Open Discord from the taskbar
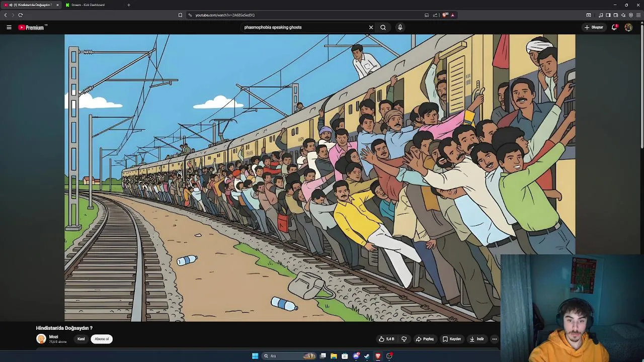Screen dimensions: 644x362 click(x=356, y=356)
